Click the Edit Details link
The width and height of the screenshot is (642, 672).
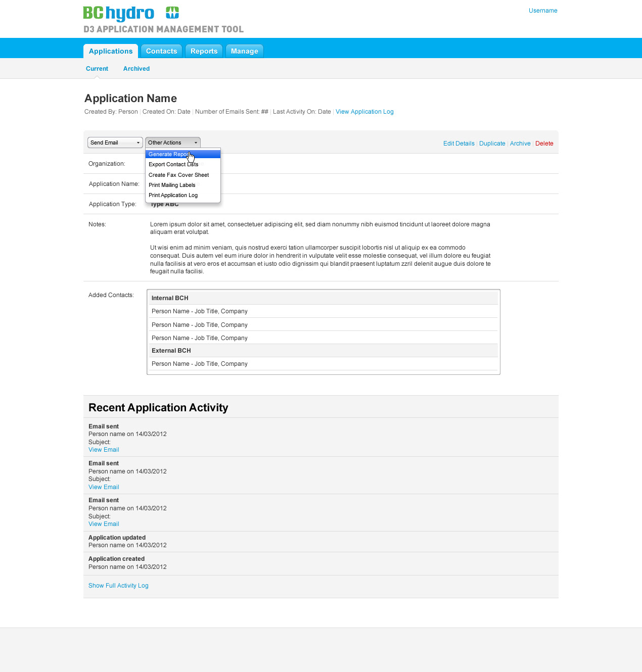[x=459, y=143]
